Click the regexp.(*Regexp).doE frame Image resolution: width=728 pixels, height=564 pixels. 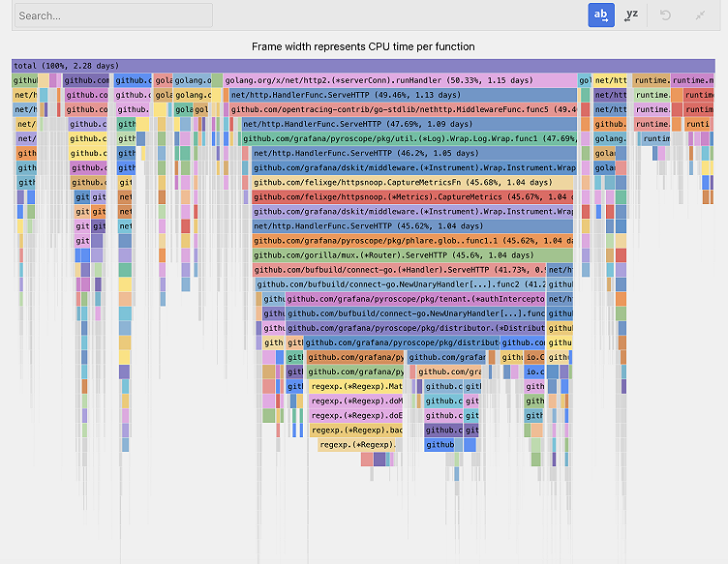356,416
